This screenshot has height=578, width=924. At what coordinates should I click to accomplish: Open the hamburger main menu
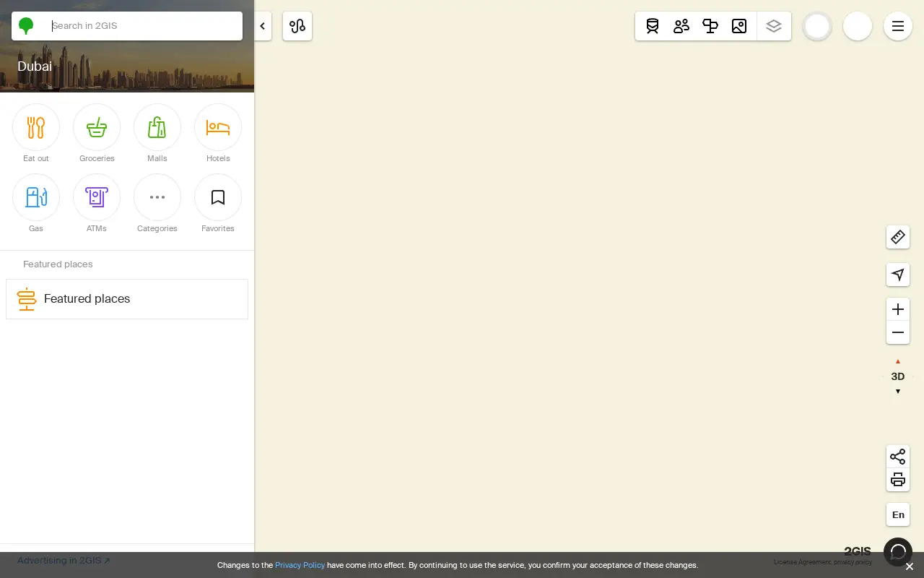[x=898, y=26]
